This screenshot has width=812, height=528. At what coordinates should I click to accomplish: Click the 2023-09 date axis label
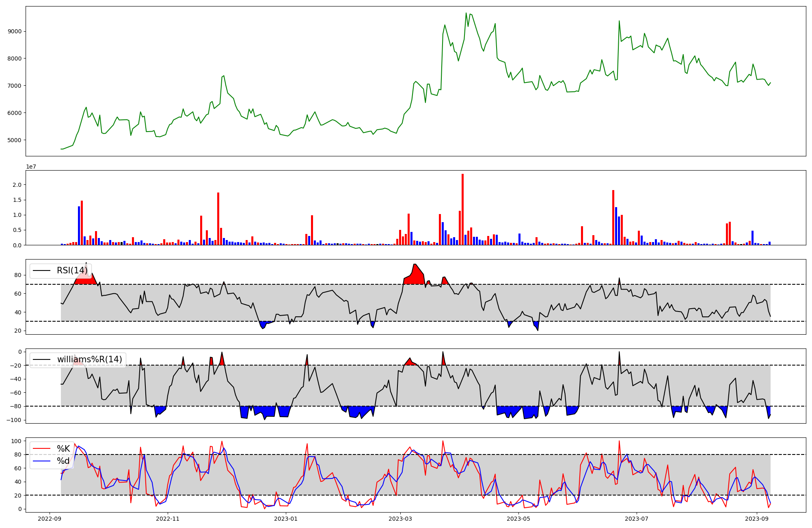tap(757, 519)
